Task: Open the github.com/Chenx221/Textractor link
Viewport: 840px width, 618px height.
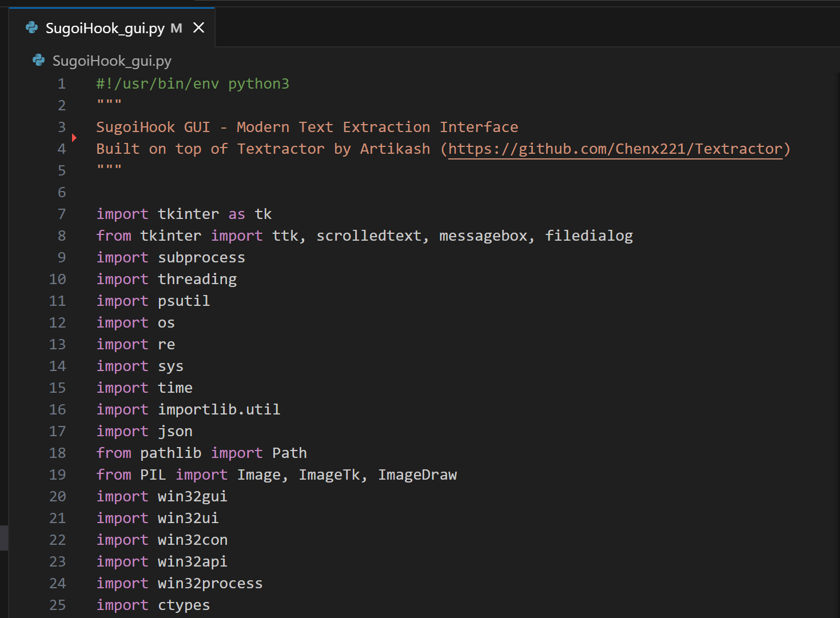Action: coord(615,149)
